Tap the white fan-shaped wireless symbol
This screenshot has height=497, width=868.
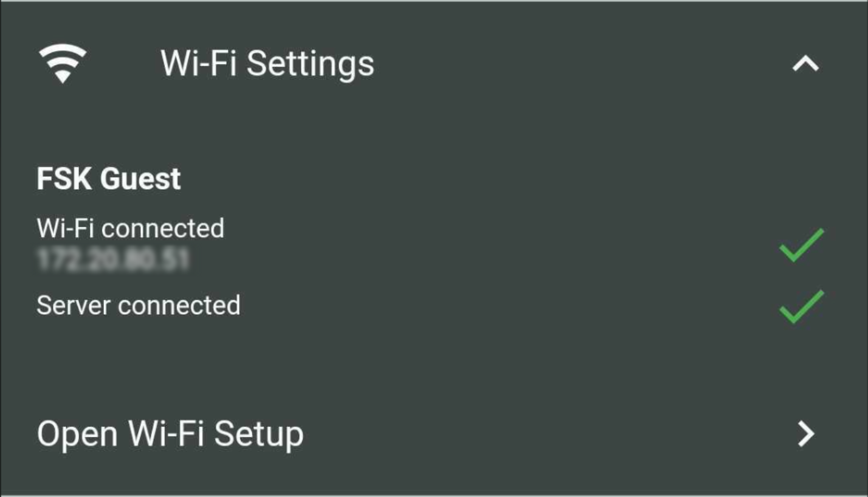[63, 63]
